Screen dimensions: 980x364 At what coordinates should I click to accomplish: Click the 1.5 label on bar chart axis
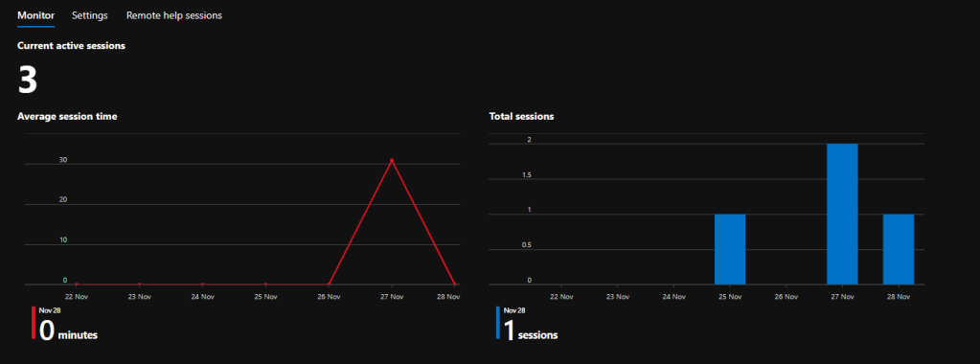526,175
